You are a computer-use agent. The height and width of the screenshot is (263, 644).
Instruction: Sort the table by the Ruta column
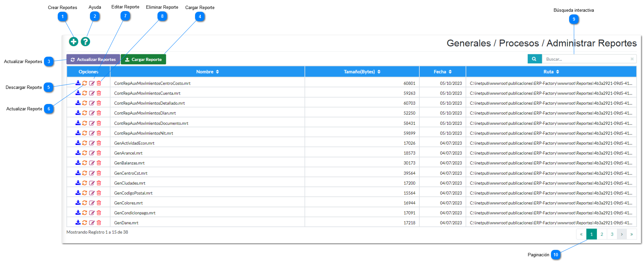pos(551,72)
